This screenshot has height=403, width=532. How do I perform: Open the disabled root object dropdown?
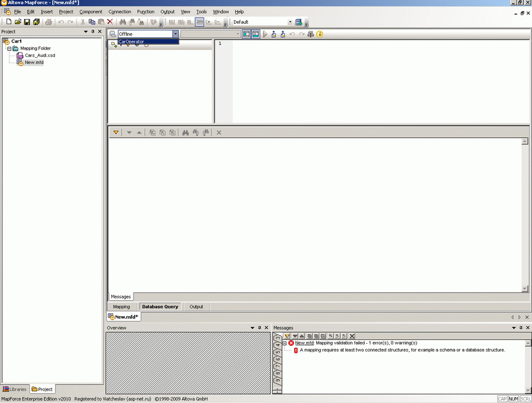[x=238, y=34]
